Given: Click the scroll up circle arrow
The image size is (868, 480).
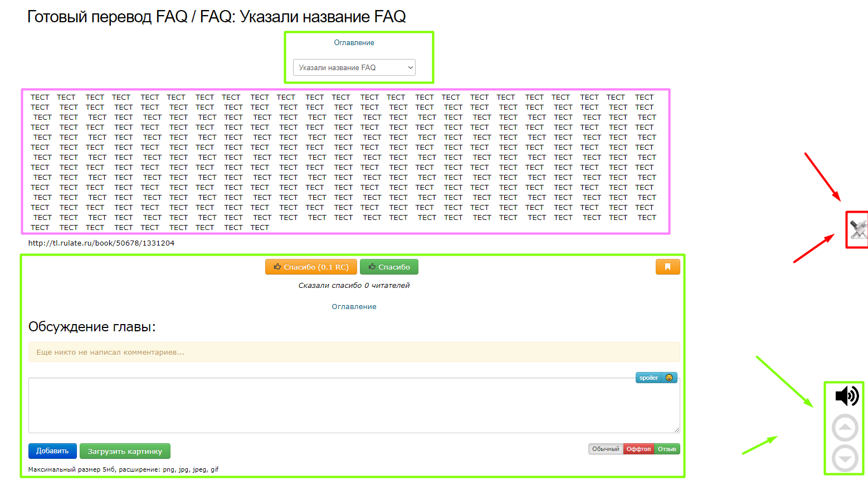Looking at the screenshot, I should 845,428.
